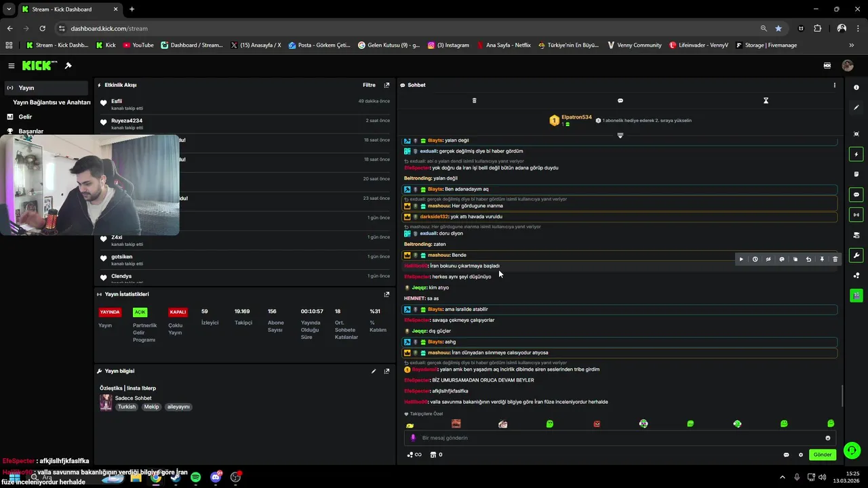Pin message using pin icon in message toolbar
The width and height of the screenshot is (868, 488).
tap(822, 259)
